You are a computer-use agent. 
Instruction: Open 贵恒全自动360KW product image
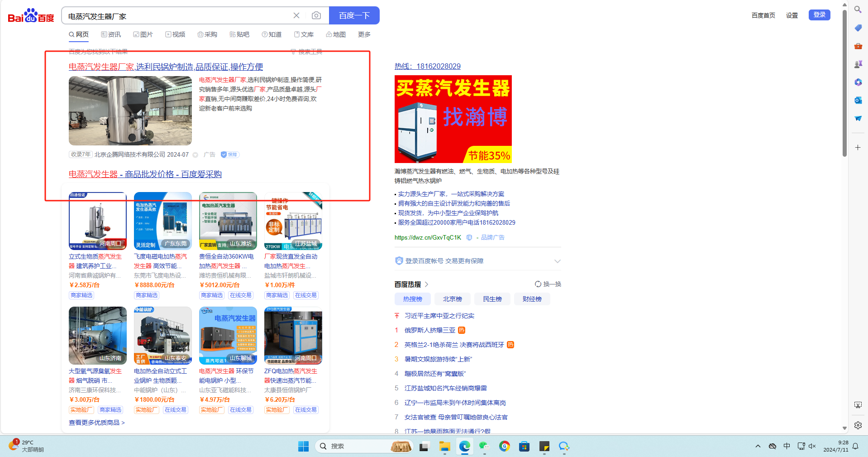click(x=228, y=221)
